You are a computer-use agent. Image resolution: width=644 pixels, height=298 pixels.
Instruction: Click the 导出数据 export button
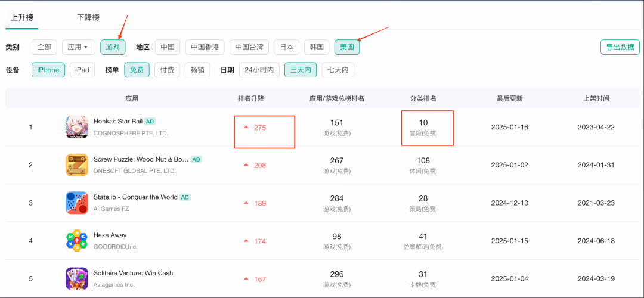pyautogui.click(x=620, y=47)
